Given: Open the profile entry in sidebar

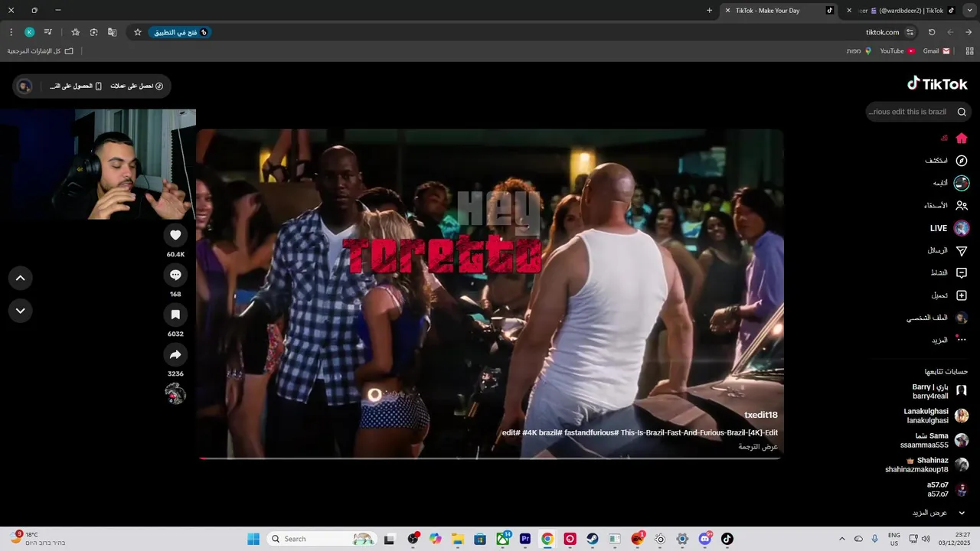Looking at the screenshot, I should pyautogui.click(x=938, y=318).
